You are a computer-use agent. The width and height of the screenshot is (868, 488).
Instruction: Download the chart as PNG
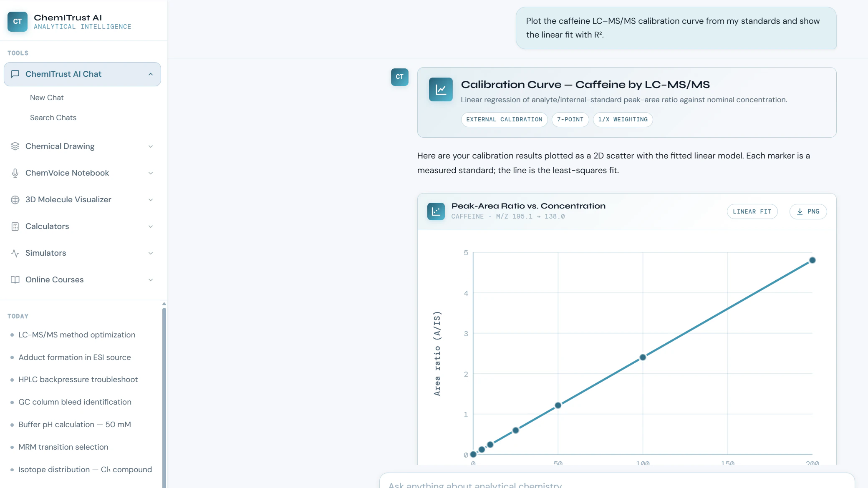click(x=808, y=211)
